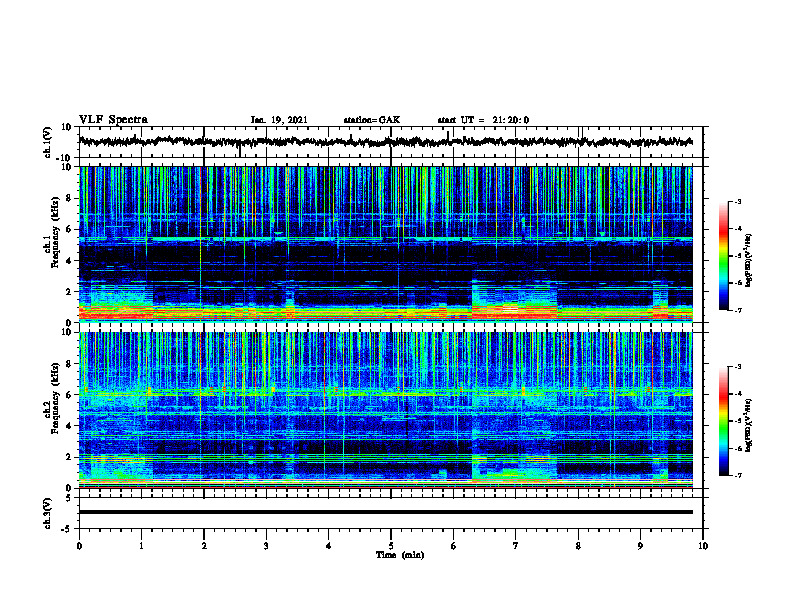This screenshot has width=792, height=612.
Task: Click the 8 kHz tick on ch.2 spectrogram
Action: point(70,364)
